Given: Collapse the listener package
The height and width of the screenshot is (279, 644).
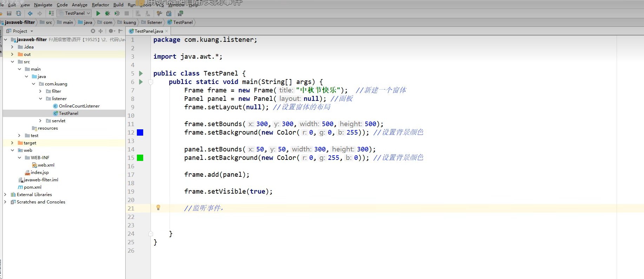Looking at the screenshot, I should pos(40,98).
